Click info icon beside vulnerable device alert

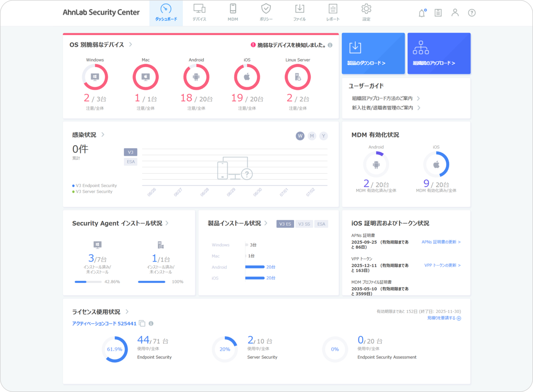[330, 45]
